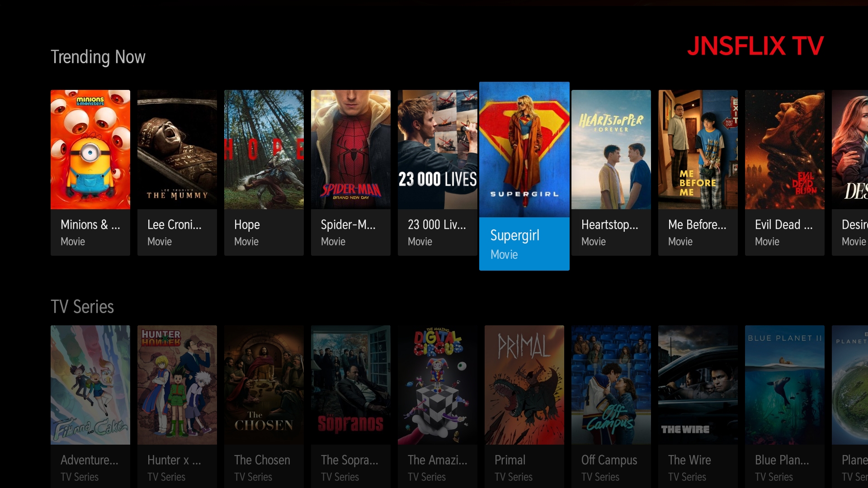Select the Lee Cronin's The Mummy poster

coord(177,150)
